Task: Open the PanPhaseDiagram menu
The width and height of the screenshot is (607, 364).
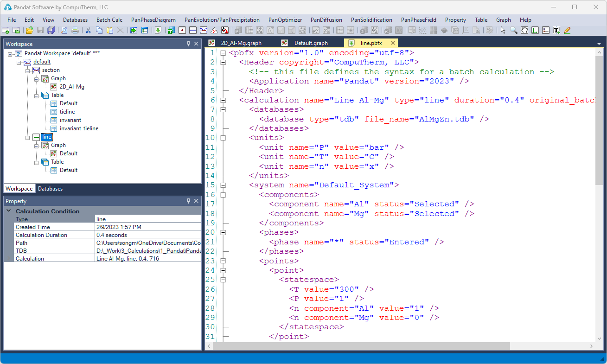Action: coord(153,20)
